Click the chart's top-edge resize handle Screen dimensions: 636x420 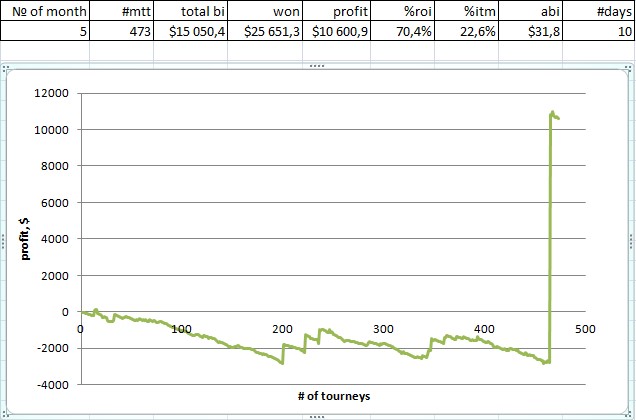point(317,66)
